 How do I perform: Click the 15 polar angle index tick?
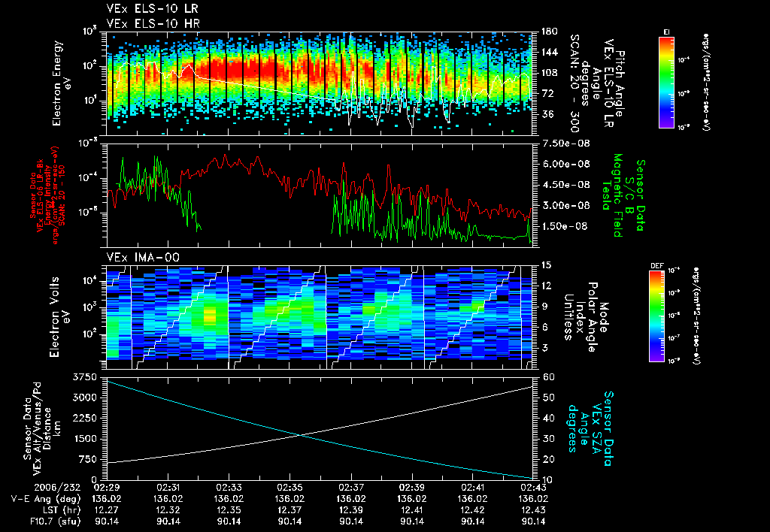[x=546, y=265]
